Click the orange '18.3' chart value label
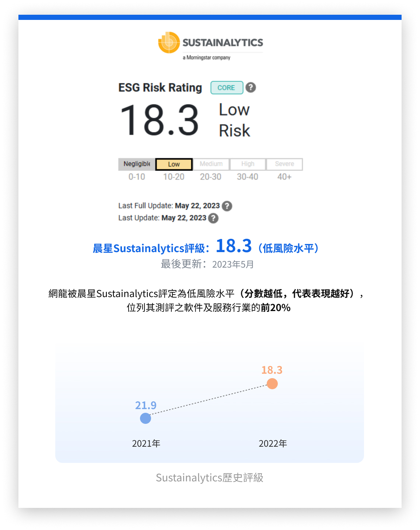This screenshot has width=420, height=530. pos(272,370)
